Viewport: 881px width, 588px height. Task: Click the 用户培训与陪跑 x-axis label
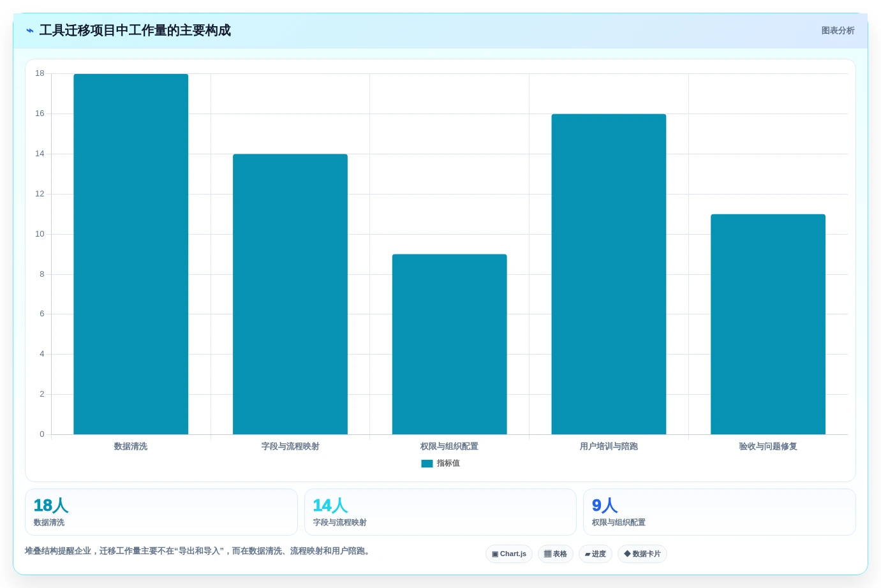(609, 446)
